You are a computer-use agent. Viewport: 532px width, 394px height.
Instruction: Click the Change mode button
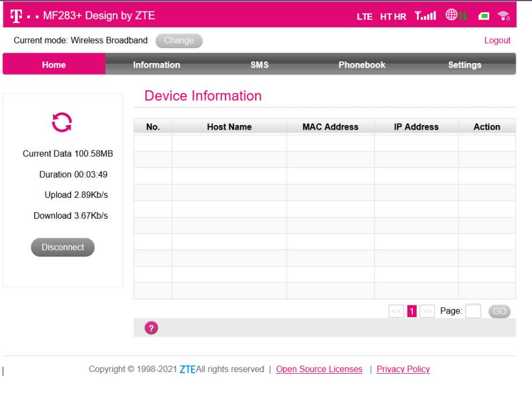point(179,40)
